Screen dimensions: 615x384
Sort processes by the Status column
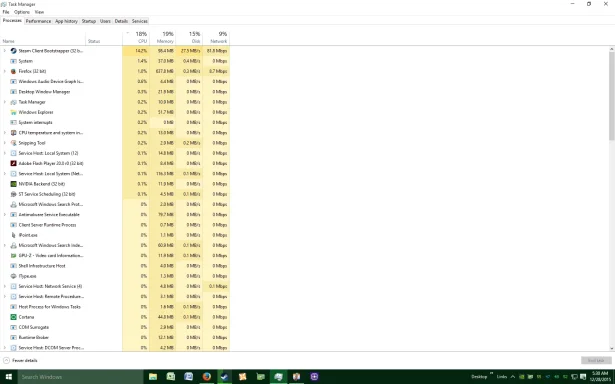pos(104,38)
